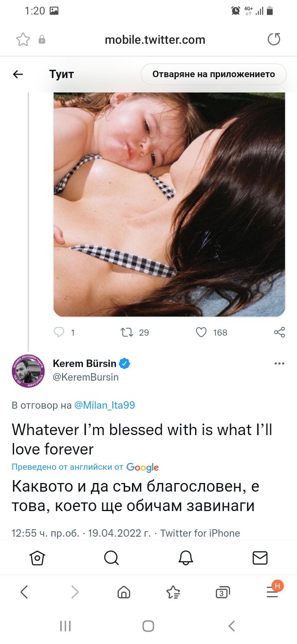Open the three-dot menu on Kerem's tweet
Viewport: 297px width, 644px height.
pos(279,364)
